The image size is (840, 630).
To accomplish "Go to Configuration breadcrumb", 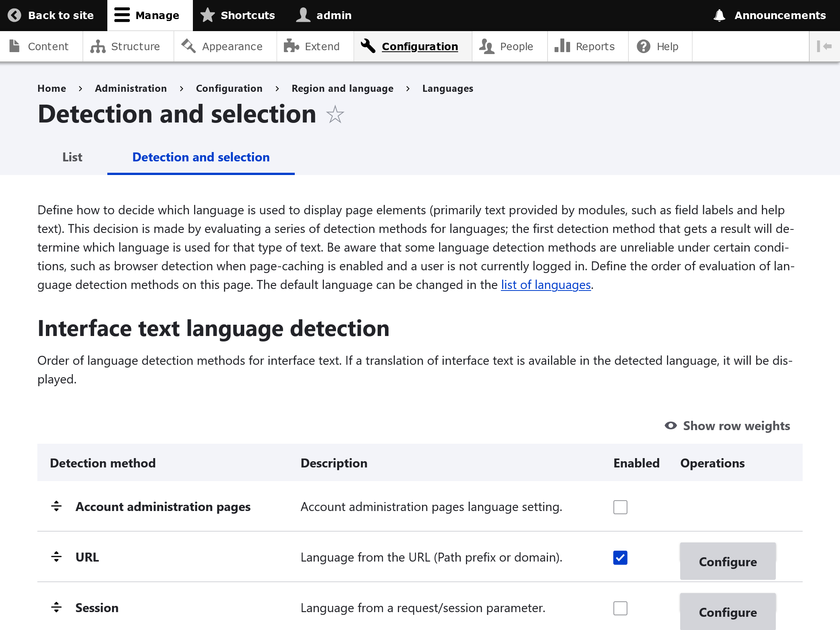I will [229, 89].
